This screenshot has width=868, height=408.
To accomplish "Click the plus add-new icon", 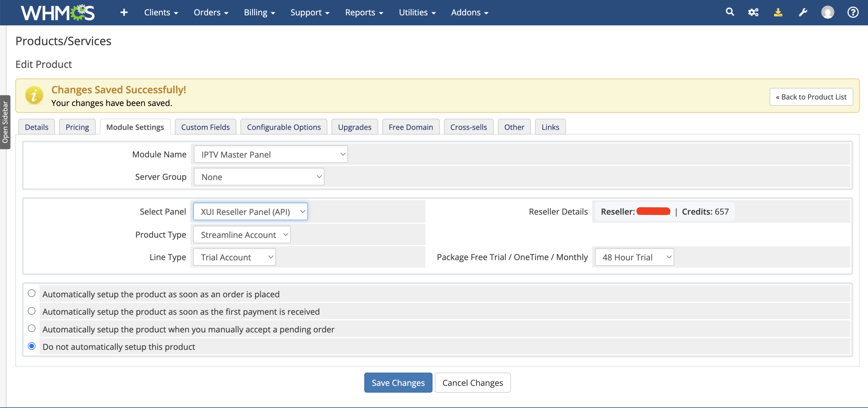I will click(x=124, y=13).
